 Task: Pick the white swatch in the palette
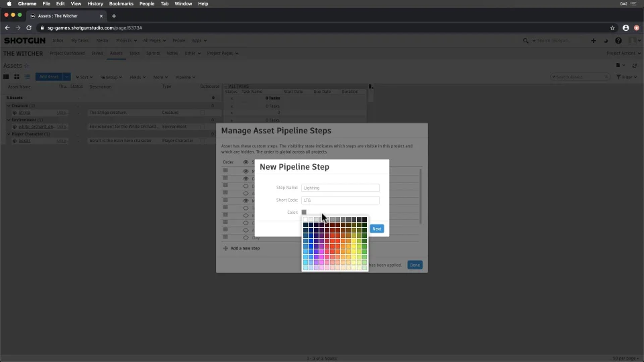coord(306,220)
